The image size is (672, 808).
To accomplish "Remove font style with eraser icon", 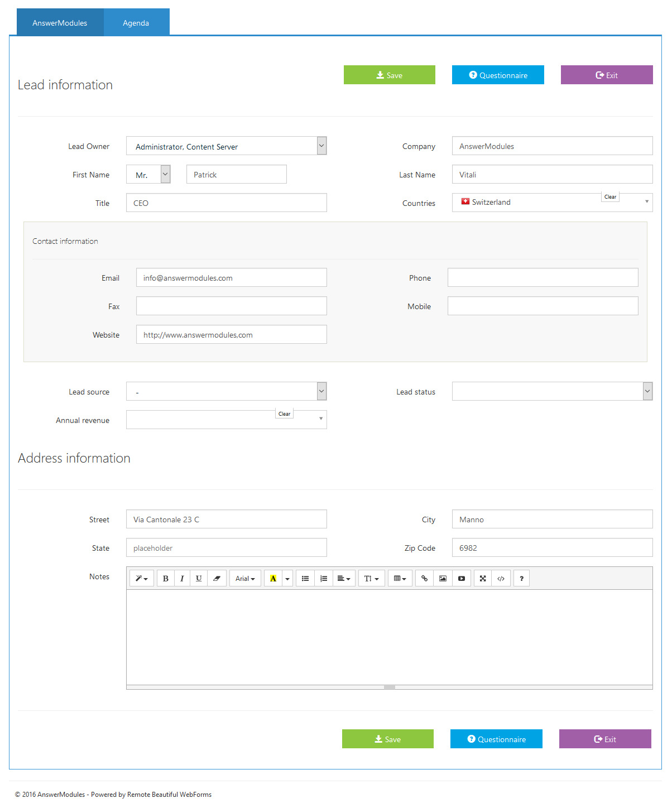I will [x=217, y=579].
